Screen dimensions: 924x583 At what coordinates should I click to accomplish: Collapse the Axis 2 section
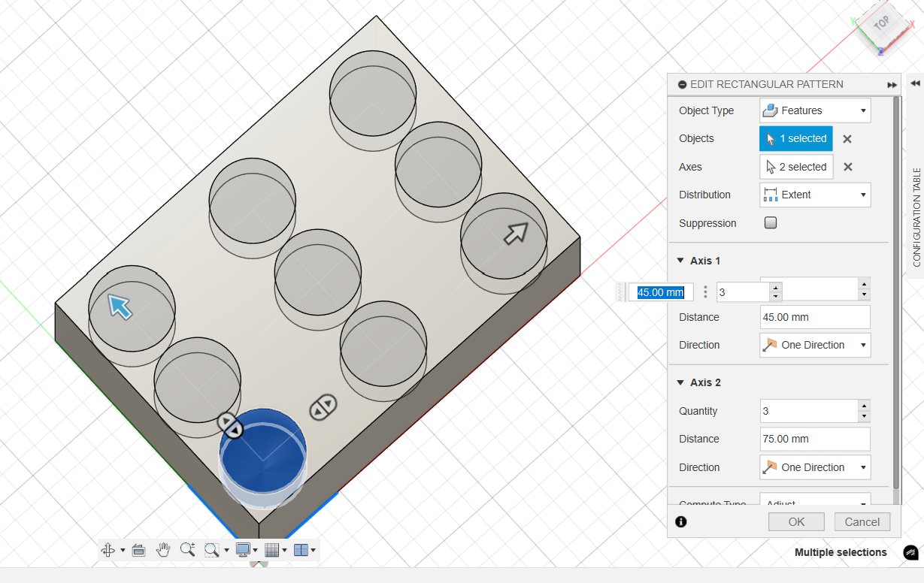[680, 382]
